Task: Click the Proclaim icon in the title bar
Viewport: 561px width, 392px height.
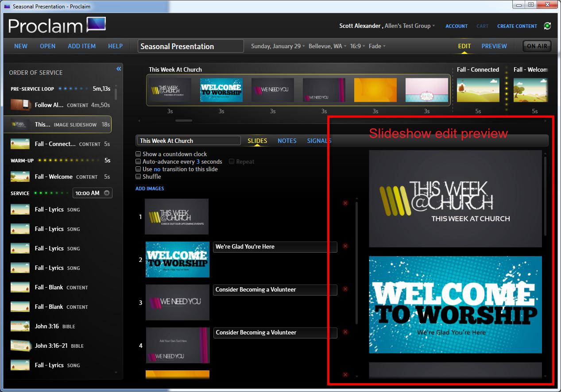Action: point(6,4)
